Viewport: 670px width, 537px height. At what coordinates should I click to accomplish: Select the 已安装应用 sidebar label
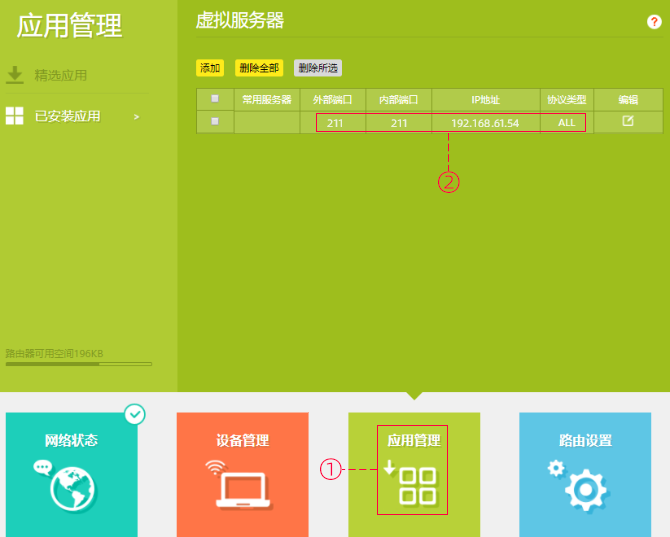tap(68, 117)
